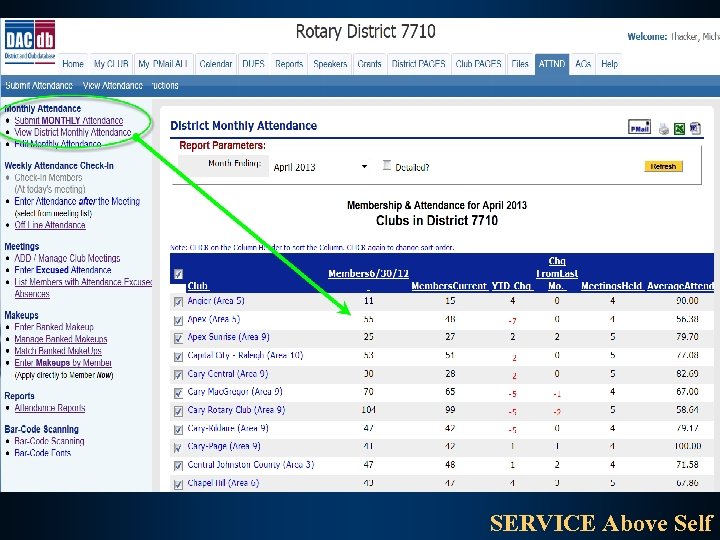Sort by MeetingsHeld column header
The image size is (720, 540).
point(611,286)
